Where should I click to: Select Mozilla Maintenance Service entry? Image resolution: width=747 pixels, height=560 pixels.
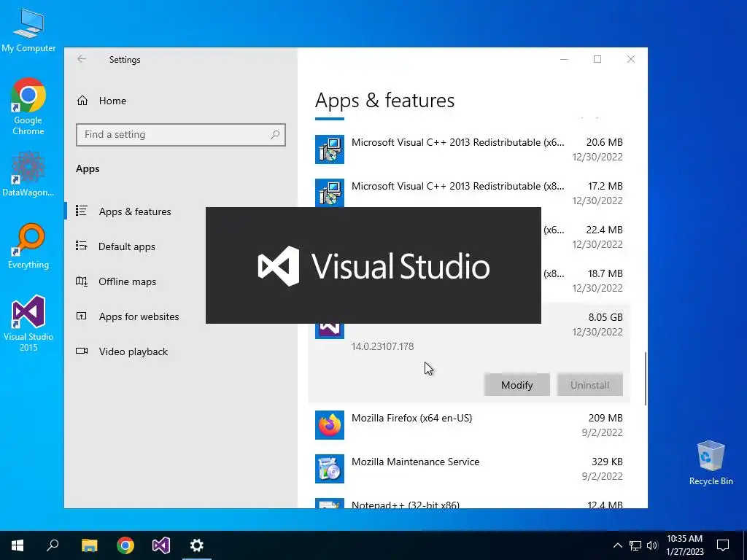[x=469, y=469]
